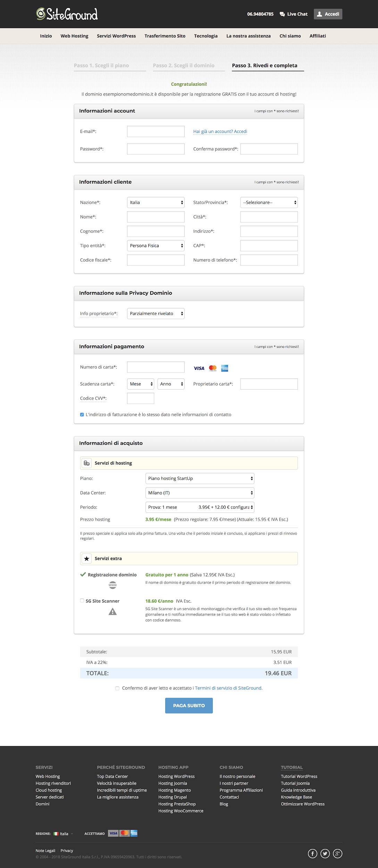
Task: Open the Data Center dropdown
Action: (200, 493)
